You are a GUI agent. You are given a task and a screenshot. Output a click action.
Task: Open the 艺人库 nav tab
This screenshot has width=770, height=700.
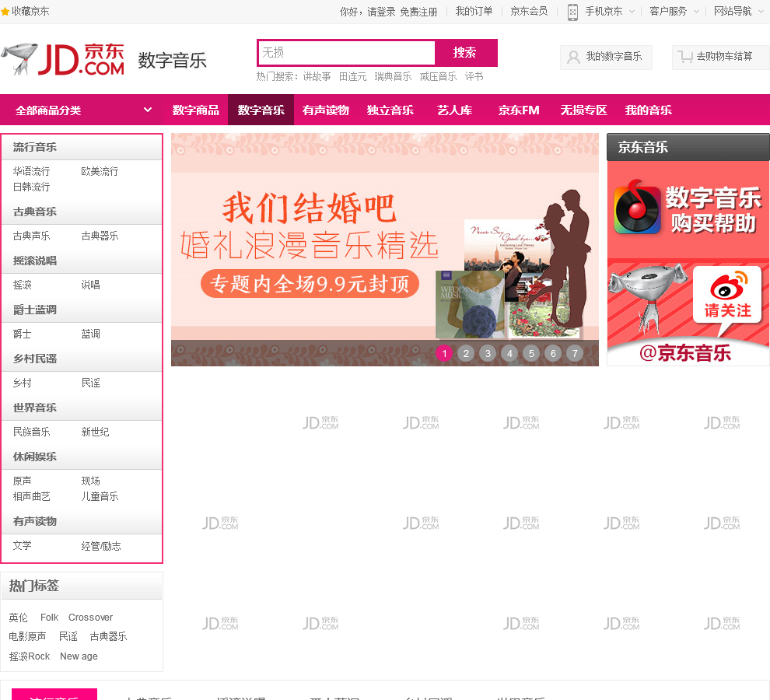(455, 110)
